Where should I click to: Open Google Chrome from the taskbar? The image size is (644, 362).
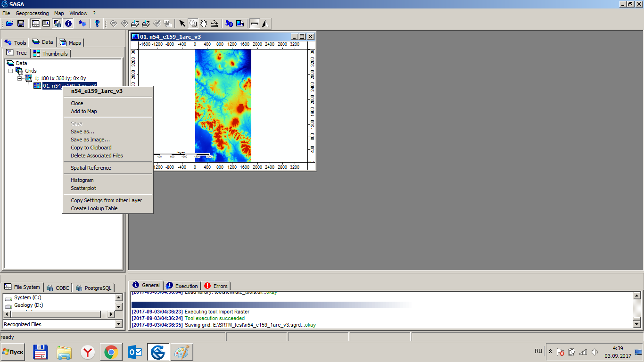pos(111,352)
